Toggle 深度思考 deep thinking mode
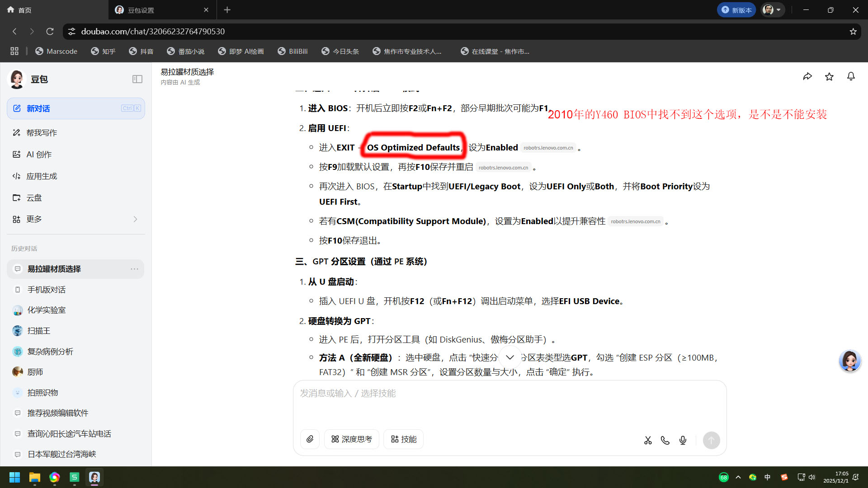 point(352,439)
